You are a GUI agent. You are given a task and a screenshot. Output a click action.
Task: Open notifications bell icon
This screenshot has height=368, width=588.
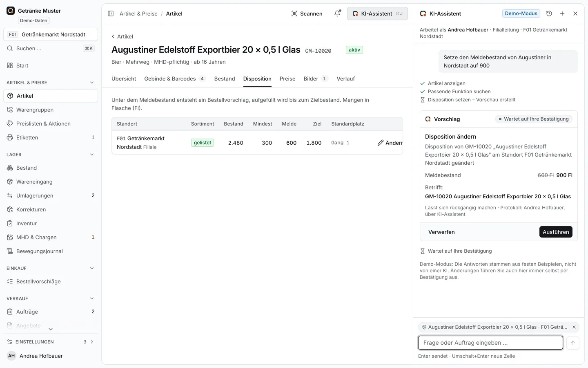pos(337,13)
